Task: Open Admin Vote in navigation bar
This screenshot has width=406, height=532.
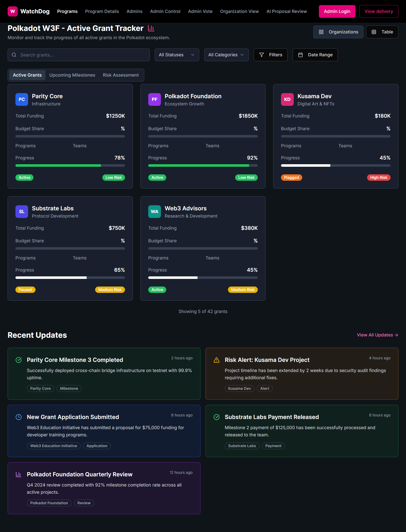Action: tap(200, 11)
